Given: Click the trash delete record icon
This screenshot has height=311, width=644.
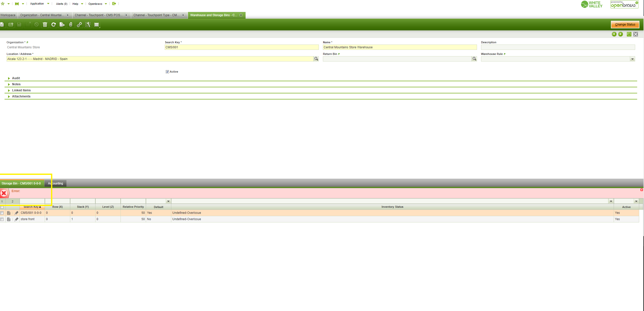Looking at the screenshot, I should pos(45,25).
